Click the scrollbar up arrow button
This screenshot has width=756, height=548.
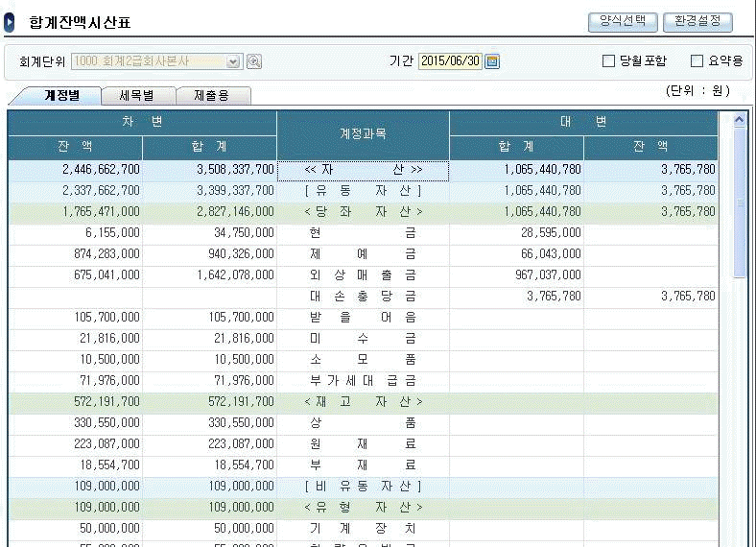point(739,121)
